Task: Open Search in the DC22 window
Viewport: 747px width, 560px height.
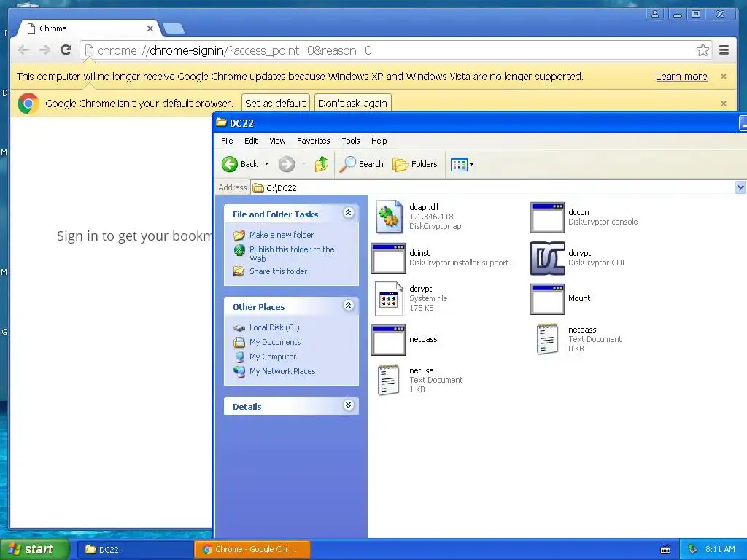Action: tap(362, 164)
